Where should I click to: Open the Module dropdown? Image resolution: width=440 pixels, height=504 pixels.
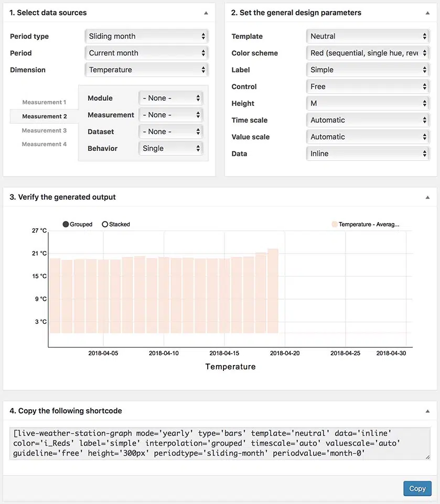[170, 98]
